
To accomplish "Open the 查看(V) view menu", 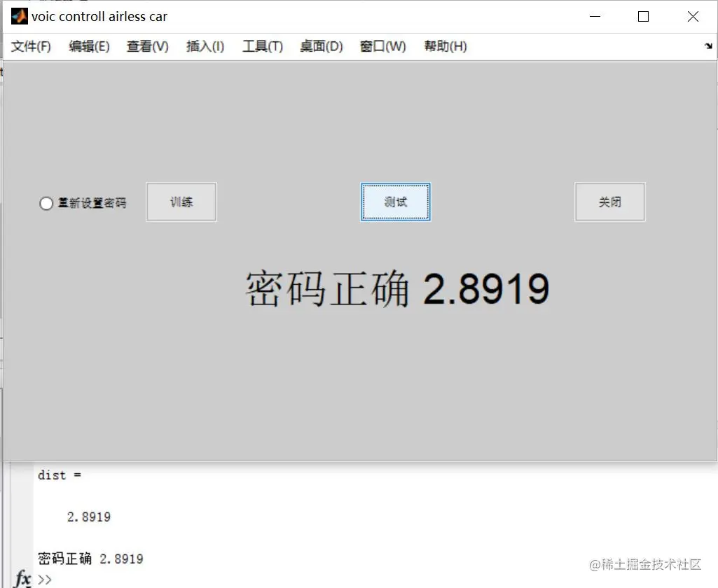I will point(146,46).
